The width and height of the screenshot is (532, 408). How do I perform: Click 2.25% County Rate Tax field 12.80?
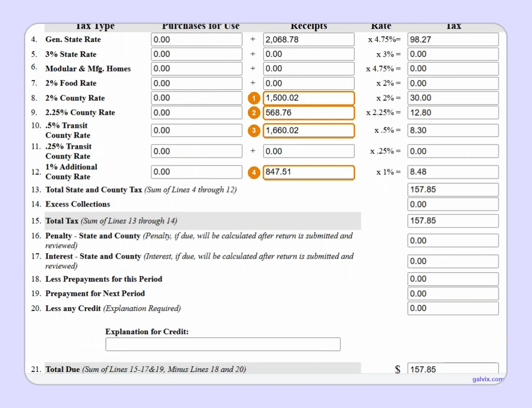[x=453, y=113]
